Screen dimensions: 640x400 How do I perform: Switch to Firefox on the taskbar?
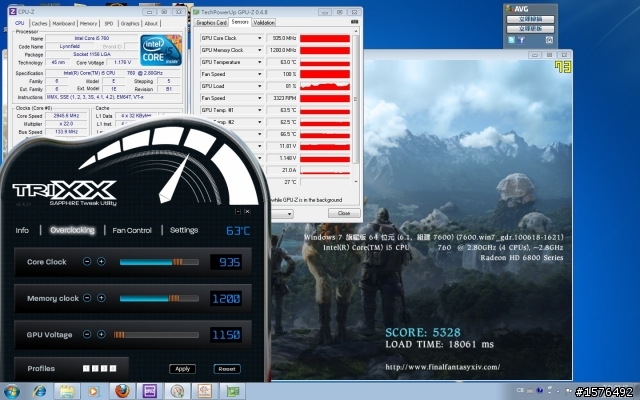(x=122, y=391)
